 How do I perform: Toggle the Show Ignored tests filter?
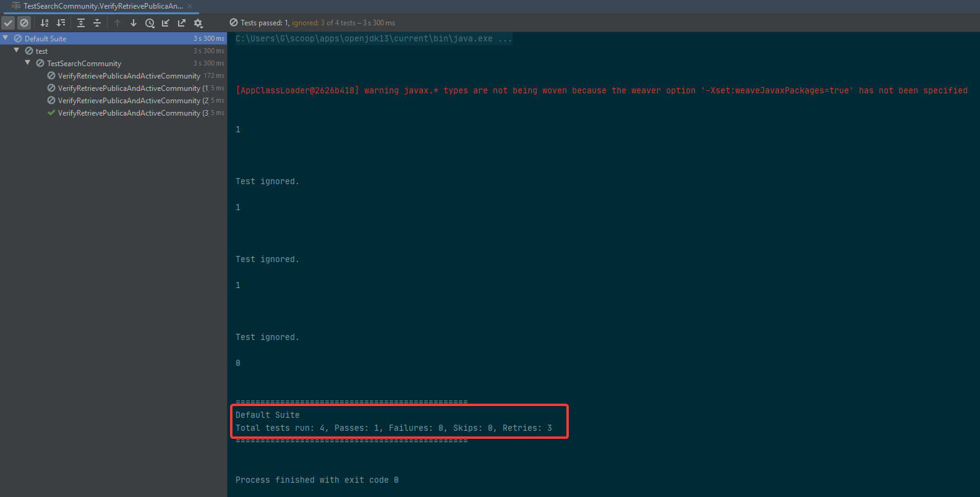click(24, 23)
